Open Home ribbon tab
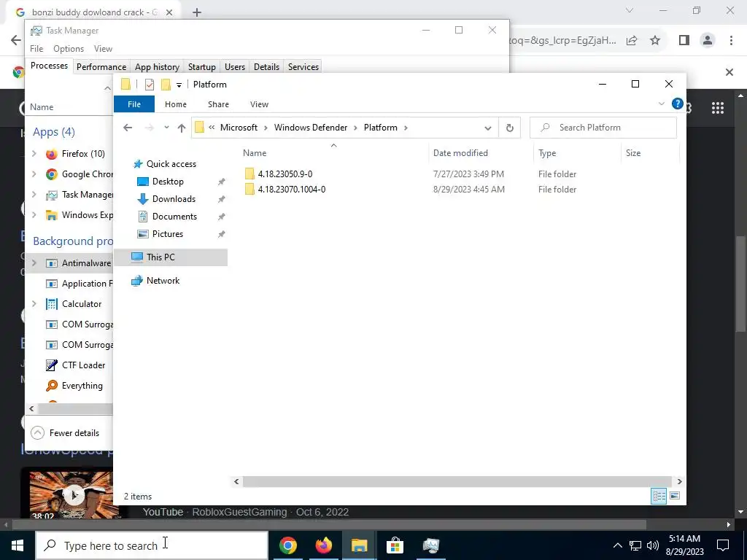 point(175,104)
